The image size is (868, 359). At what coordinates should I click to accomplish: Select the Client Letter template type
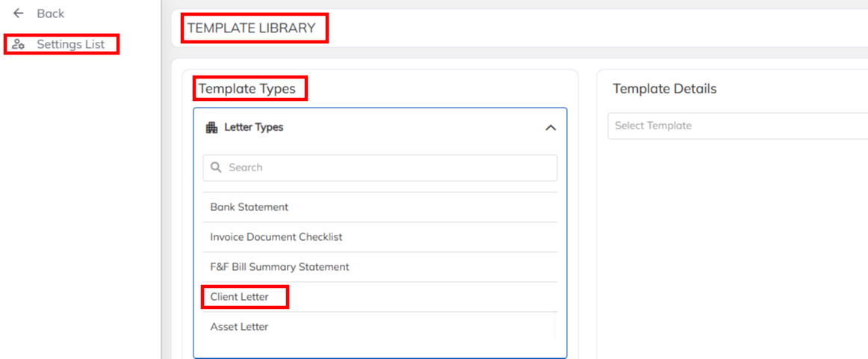coord(240,297)
